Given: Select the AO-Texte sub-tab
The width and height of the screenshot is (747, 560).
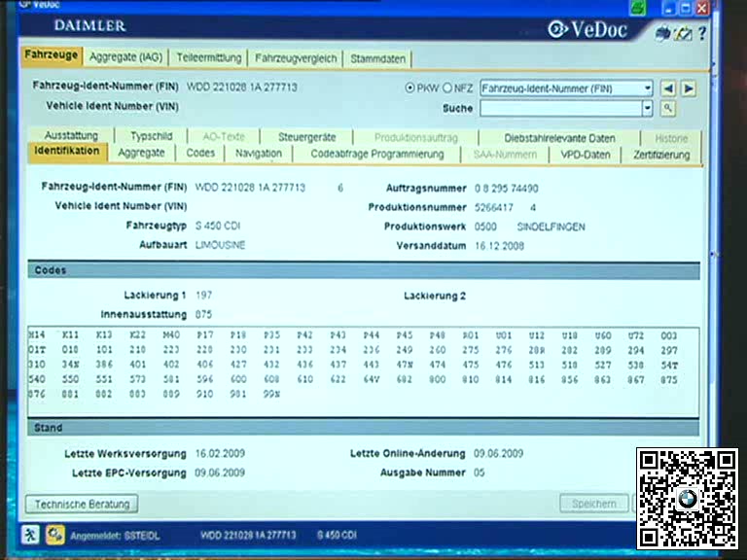Looking at the screenshot, I should [x=224, y=137].
